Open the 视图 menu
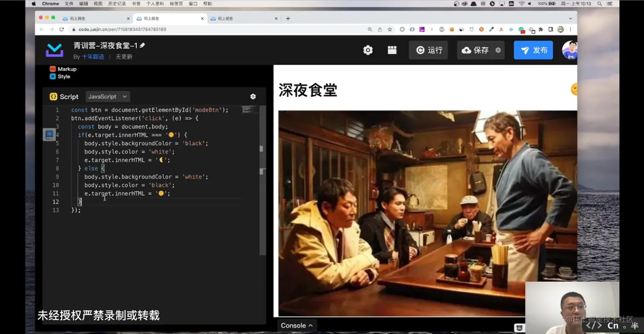Image resolution: width=644 pixels, height=334 pixels. [x=98, y=3]
